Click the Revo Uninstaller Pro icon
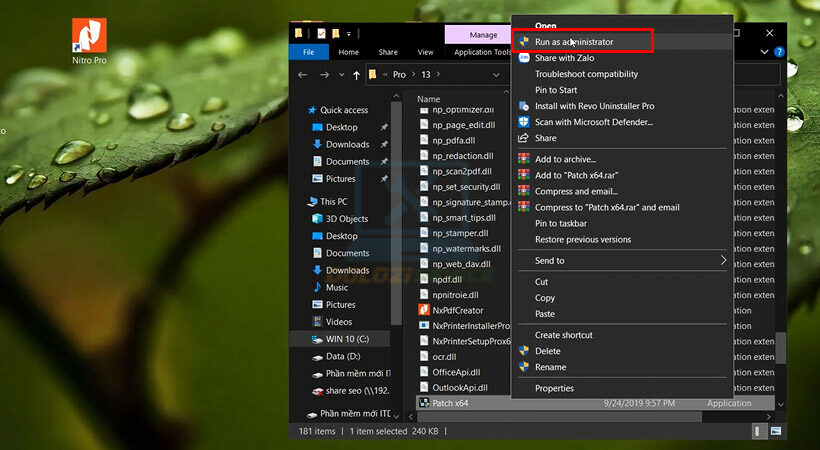This screenshot has width=820, height=450. (523, 106)
